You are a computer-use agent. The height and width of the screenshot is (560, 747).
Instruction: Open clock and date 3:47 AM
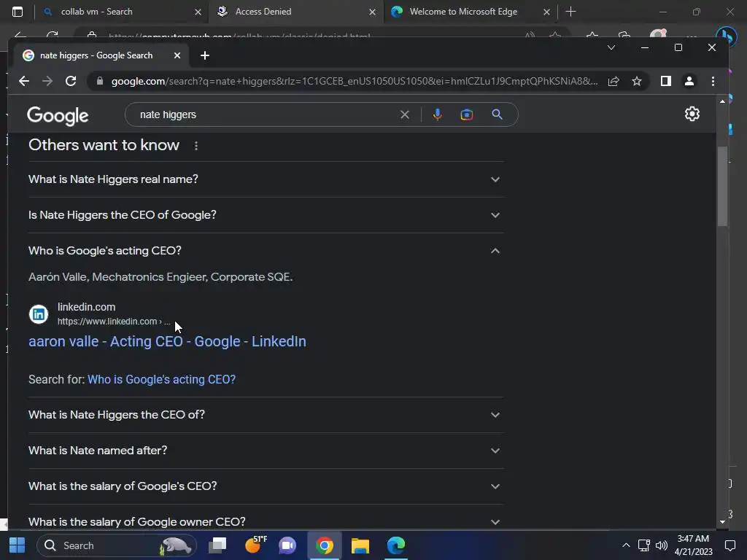pos(693,545)
